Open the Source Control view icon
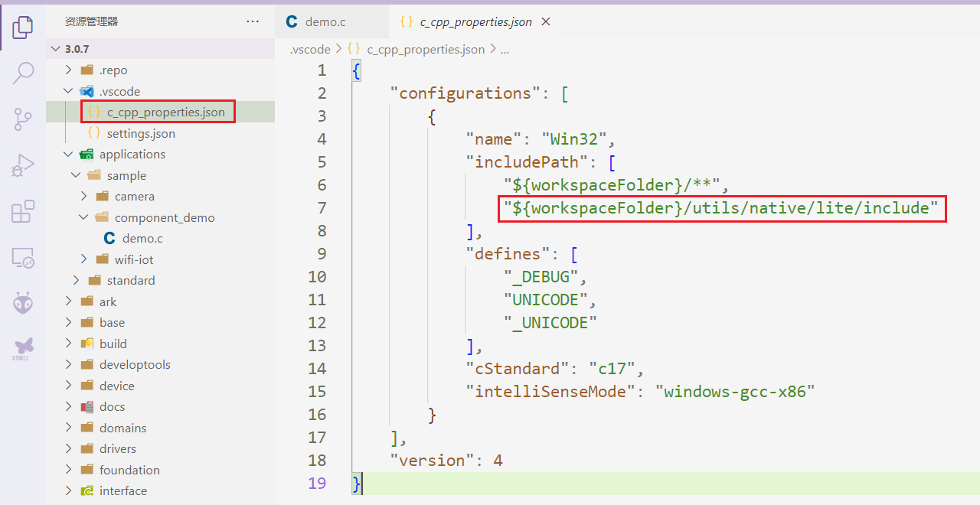 23,119
